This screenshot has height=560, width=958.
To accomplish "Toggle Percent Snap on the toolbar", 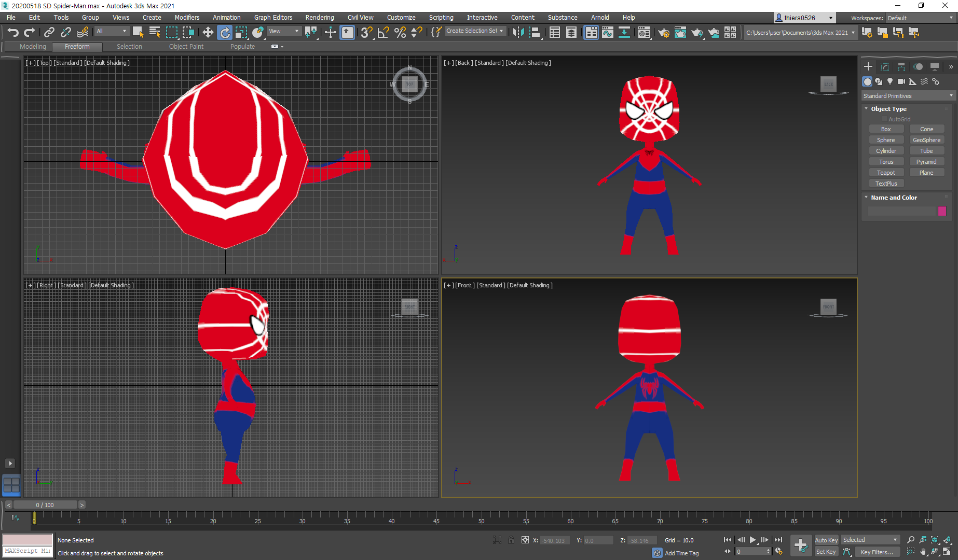I will [400, 33].
